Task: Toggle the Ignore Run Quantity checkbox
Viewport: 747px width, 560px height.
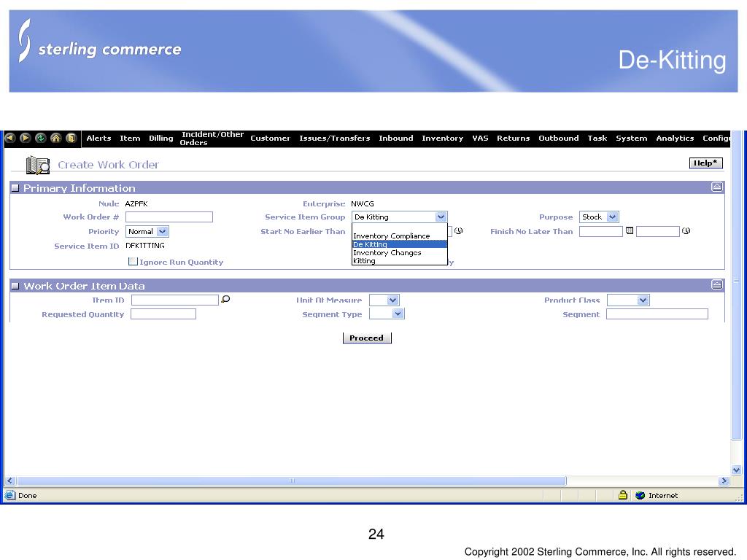Action: click(x=133, y=262)
